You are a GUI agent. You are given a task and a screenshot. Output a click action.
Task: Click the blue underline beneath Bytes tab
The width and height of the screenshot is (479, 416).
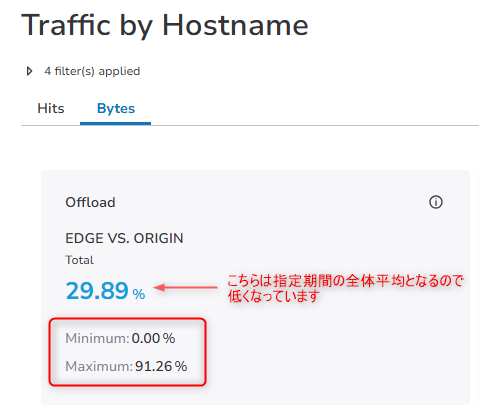pyautogui.click(x=115, y=124)
